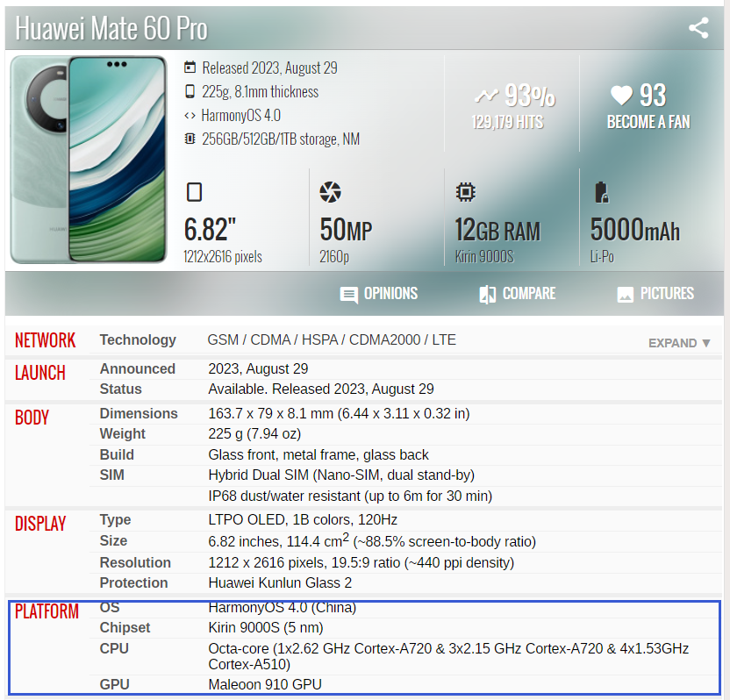The width and height of the screenshot is (730, 700).
Task: Click the compare icon
Action: click(488, 294)
